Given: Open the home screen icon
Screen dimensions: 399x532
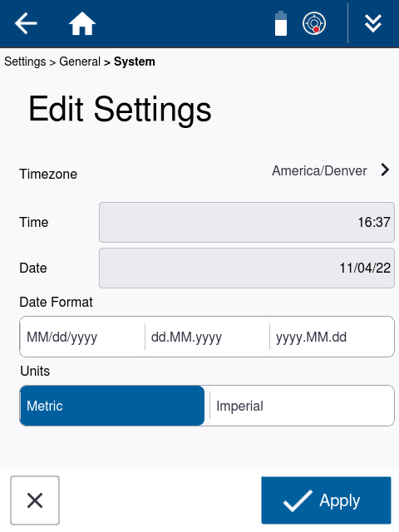Looking at the screenshot, I should pyautogui.click(x=82, y=23).
